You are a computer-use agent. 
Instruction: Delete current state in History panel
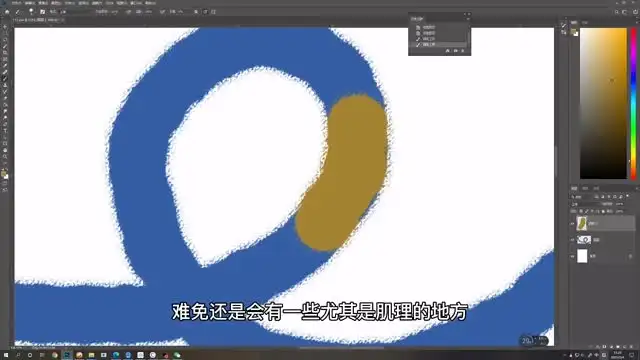point(463,51)
